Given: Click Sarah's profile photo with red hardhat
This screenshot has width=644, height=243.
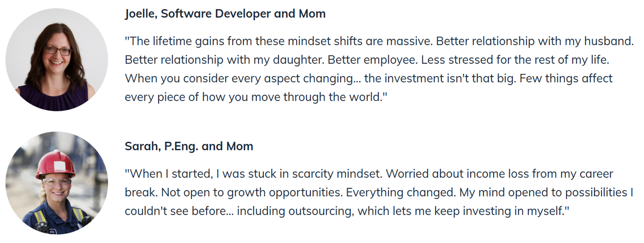Looking at the screenshot, I should (x=57, y=183).
